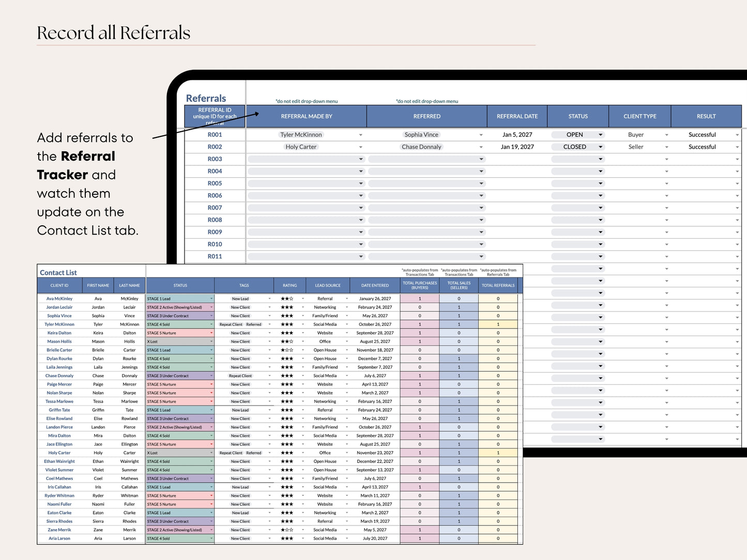Select the R006 referral ID cell
This screenshot has height=560, width=747.
(215, 196)
